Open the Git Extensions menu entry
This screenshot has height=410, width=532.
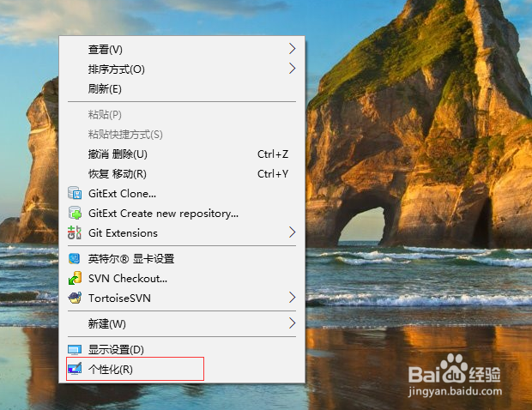(182, 232)
